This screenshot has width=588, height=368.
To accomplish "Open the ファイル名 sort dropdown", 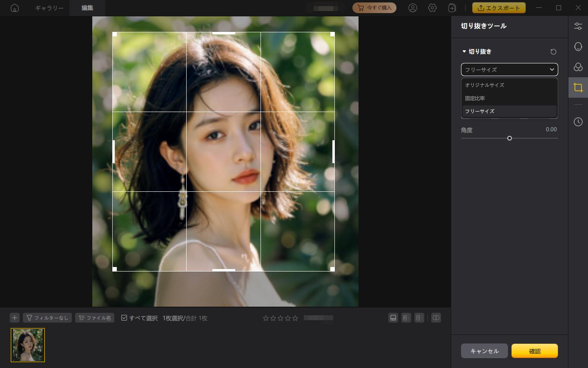I will pos(95,318).
